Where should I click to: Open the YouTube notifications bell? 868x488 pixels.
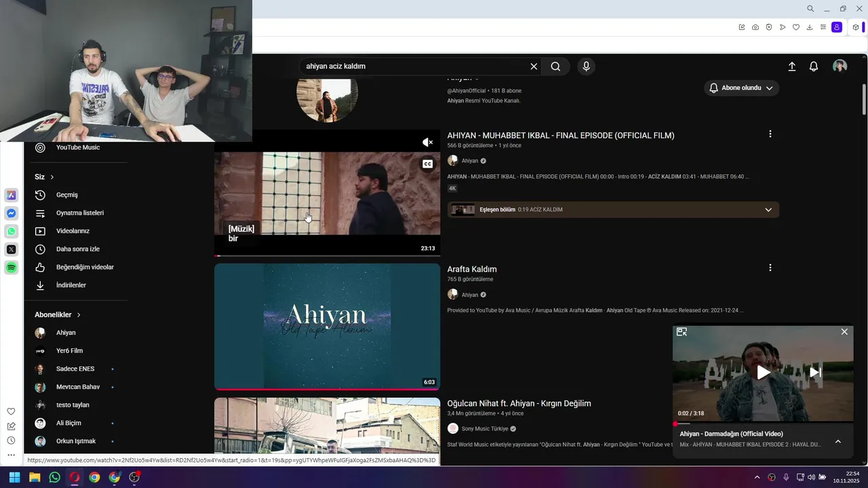click(814, 66)
